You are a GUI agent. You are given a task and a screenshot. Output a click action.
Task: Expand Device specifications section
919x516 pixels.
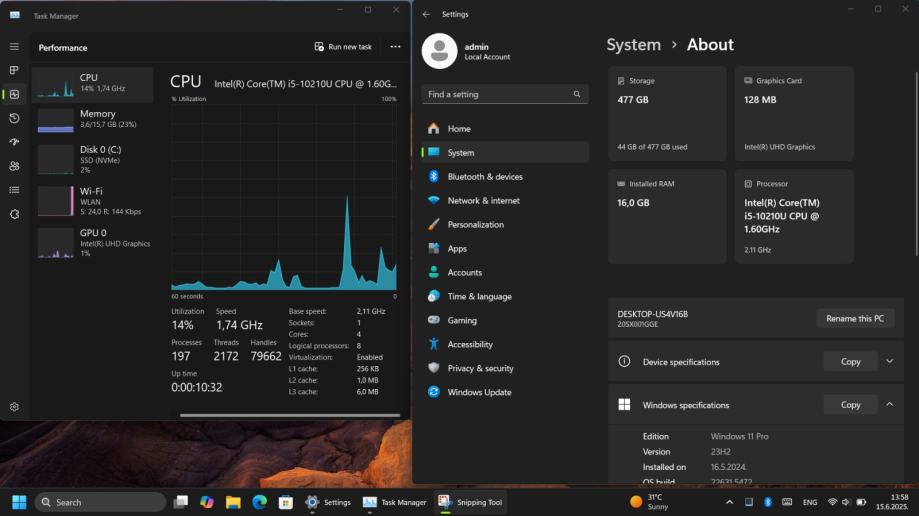(x=889, y=361)
